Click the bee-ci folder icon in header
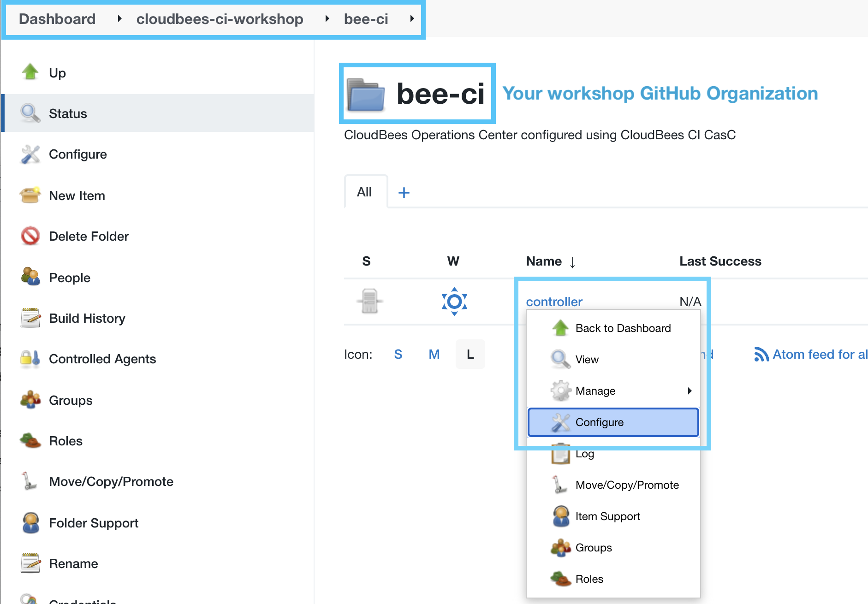The image size is (868, 604). click(x=366, y=95)
